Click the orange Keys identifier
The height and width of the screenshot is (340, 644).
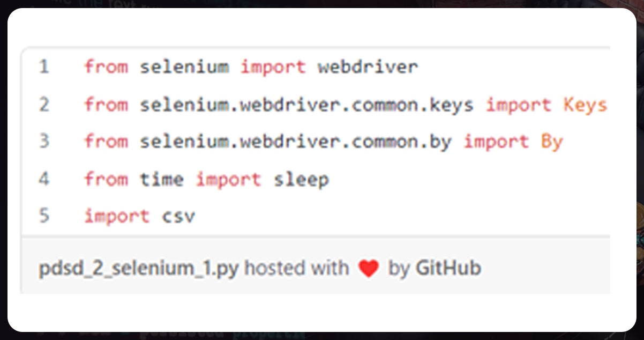click(585, 105)
